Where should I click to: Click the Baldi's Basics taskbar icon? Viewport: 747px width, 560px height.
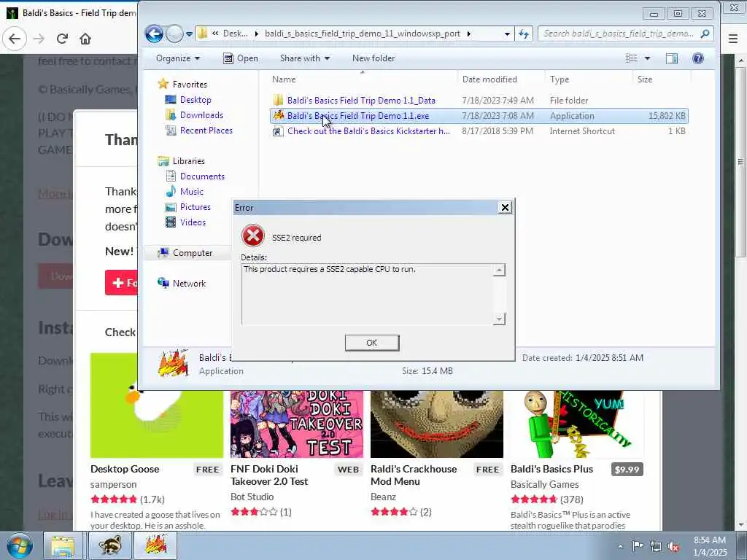pyautogui.click(x=156, y=545)
